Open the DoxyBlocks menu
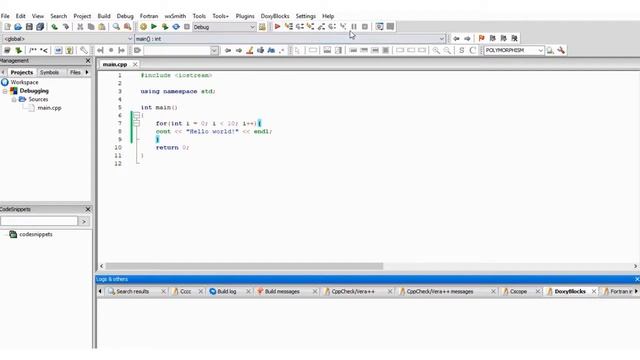640x360 pixels. coord(275,16)
